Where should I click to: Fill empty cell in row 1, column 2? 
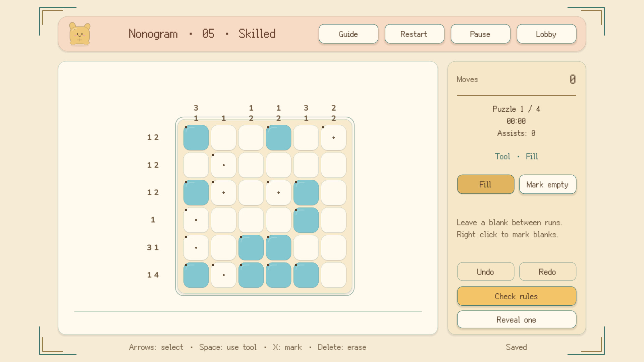tap(223, 137)
